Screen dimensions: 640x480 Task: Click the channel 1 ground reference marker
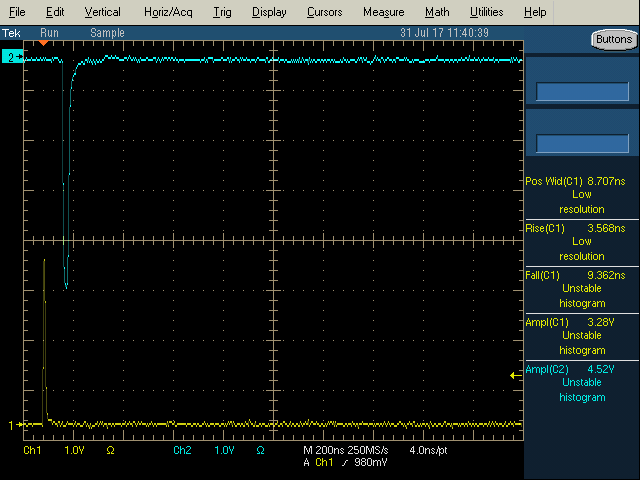click(15, 425)
